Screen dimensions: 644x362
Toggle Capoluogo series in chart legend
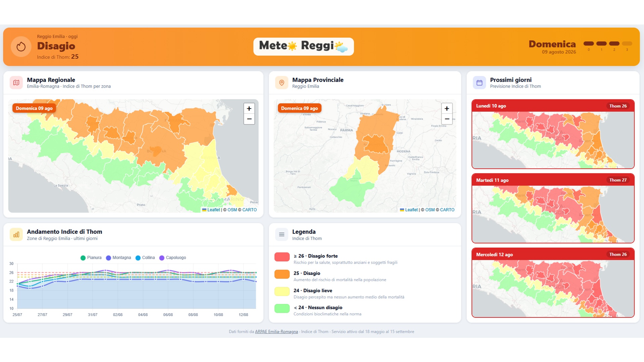pos(172,258)
